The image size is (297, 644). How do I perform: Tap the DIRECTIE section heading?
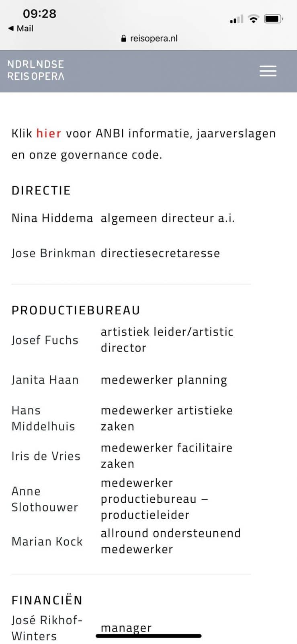(41, 190)
